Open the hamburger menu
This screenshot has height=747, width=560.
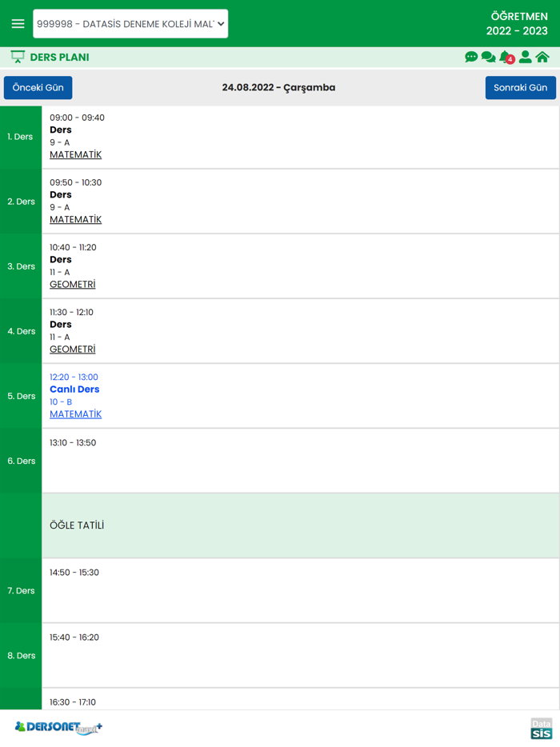coord(18,23)
